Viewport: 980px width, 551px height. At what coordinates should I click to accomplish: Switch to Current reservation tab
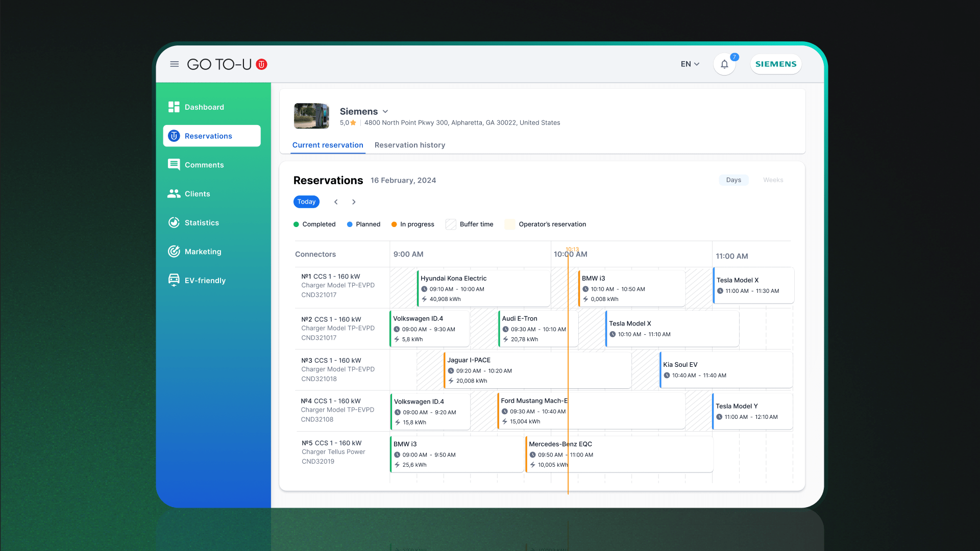coord(328,145)
